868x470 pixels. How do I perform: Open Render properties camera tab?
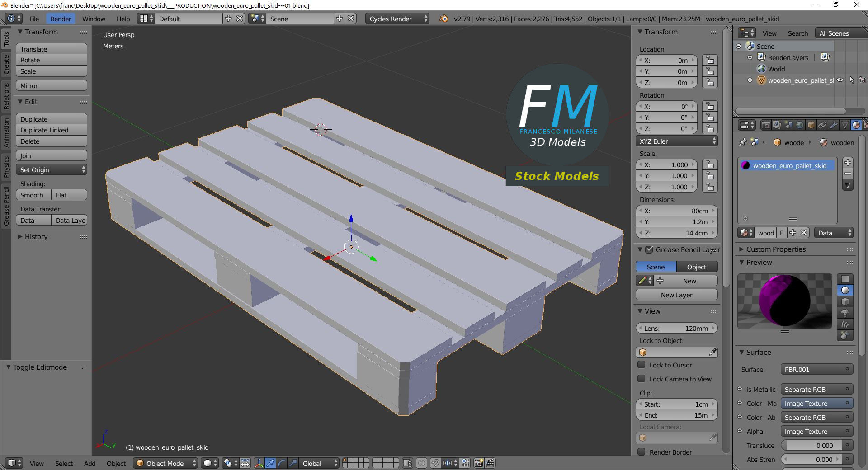click(x=766, y=125)
